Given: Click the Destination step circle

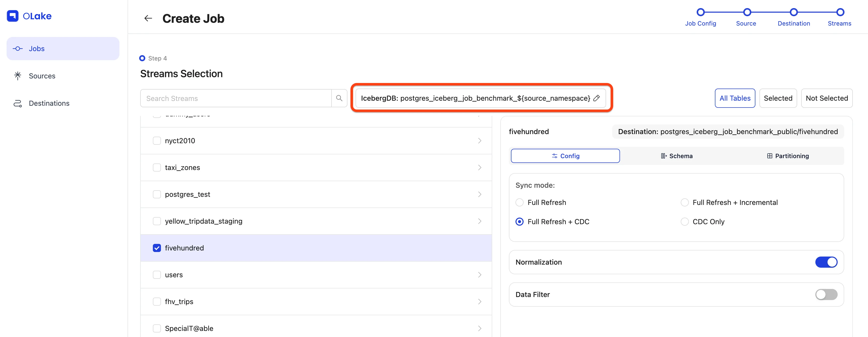Looking at the screenshot, I should [x=794, y=12].
